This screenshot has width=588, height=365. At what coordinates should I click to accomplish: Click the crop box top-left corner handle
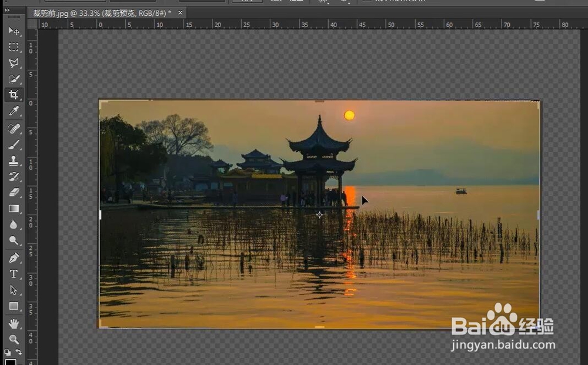click(x=103, y=104)
